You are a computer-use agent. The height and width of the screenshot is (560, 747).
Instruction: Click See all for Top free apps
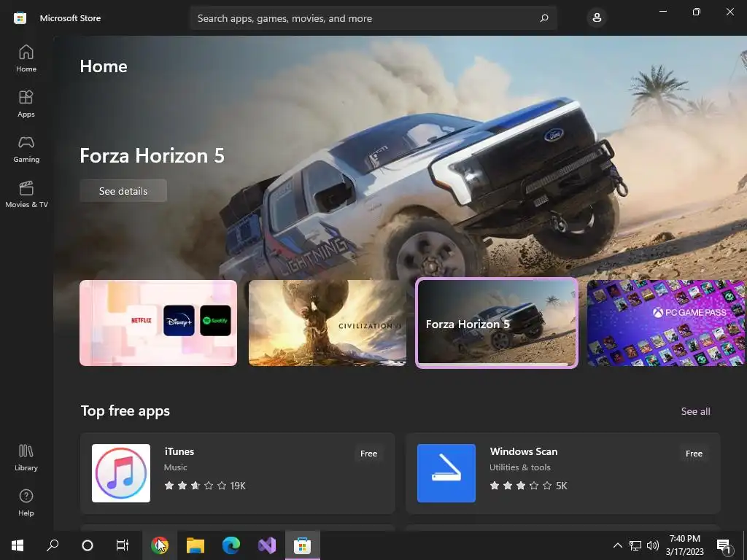click(x=695, y=411)
